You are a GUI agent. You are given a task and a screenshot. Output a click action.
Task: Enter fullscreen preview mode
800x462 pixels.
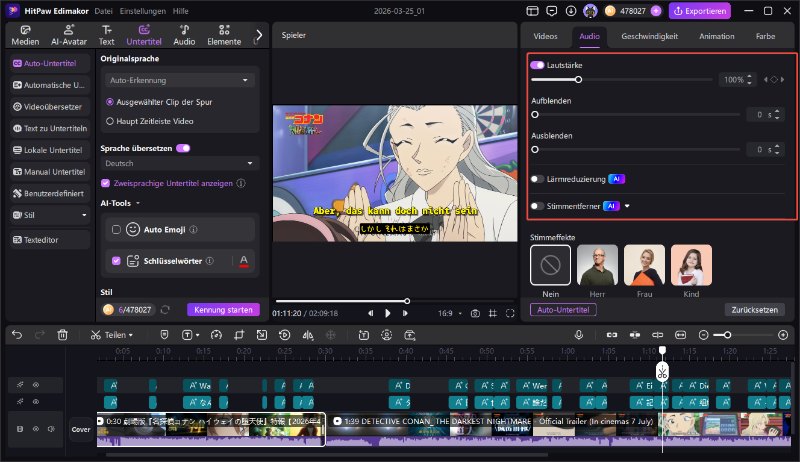pos(510,313)
